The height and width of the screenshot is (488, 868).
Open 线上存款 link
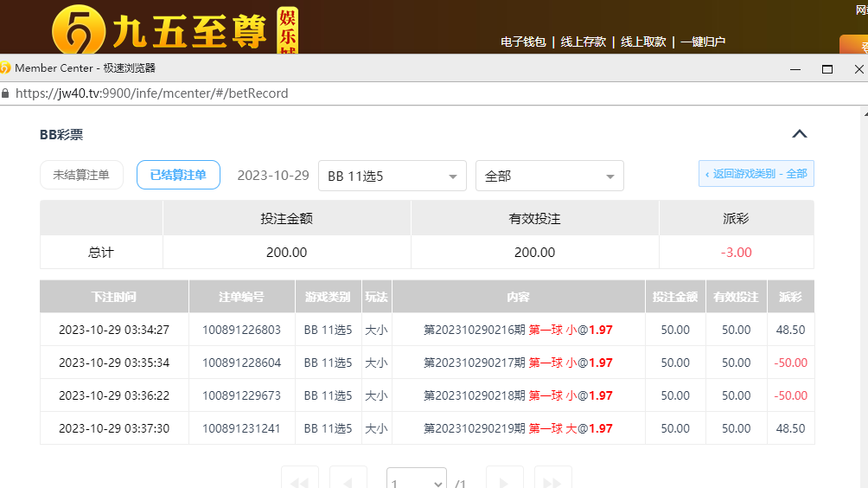click(584, 42)
